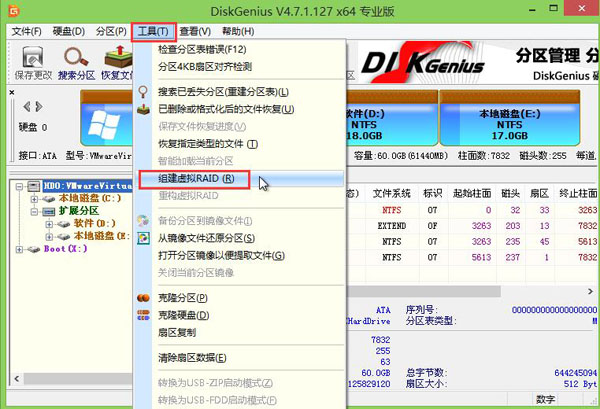Go to previous disk with left arrow
The width and height of the screenshot is (600, 409).
[x=27, y=107]
